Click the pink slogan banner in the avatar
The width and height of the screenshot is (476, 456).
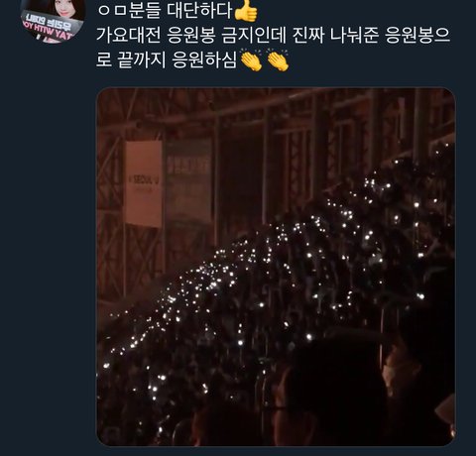tap(50, 28)
